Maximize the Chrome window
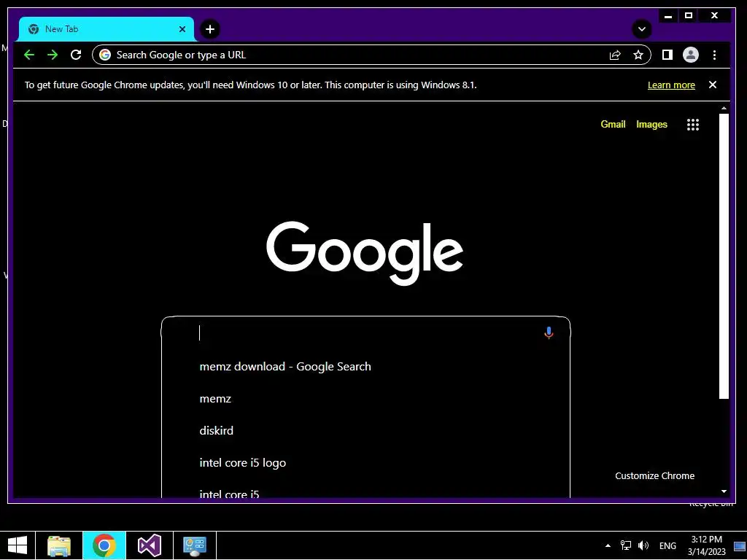 pyautogui.click(x=689, y=16)
